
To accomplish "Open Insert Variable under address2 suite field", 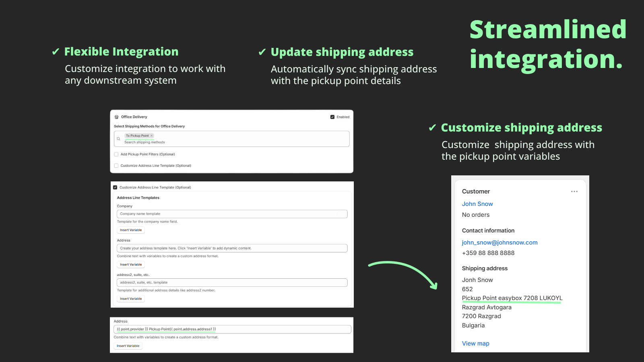I will click(131, 299).
